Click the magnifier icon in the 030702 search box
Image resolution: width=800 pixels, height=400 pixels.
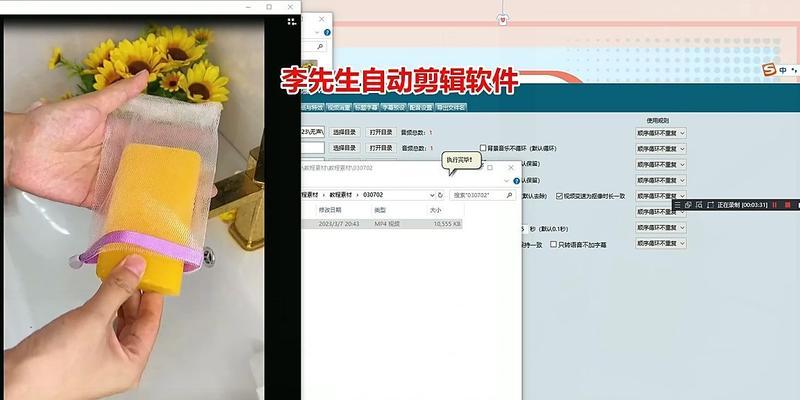[x=509, y=195]
